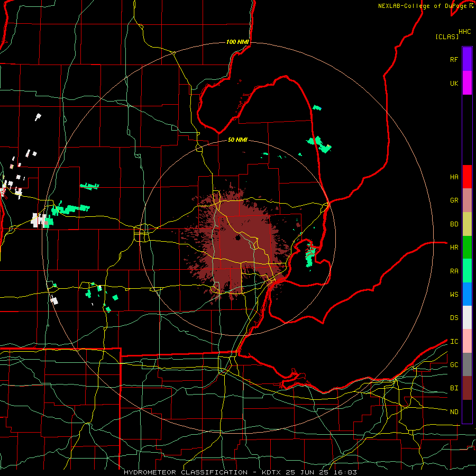Click the BD legend label

(454, 224)
